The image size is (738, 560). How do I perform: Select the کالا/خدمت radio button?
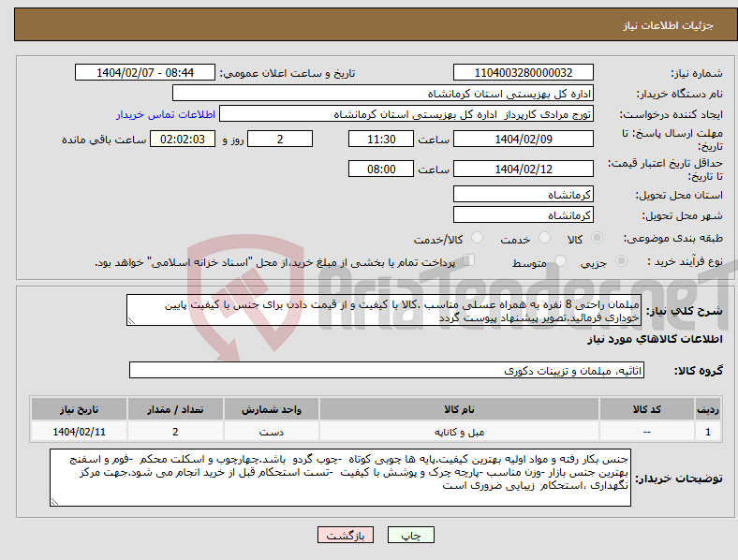tap(477, 238)
